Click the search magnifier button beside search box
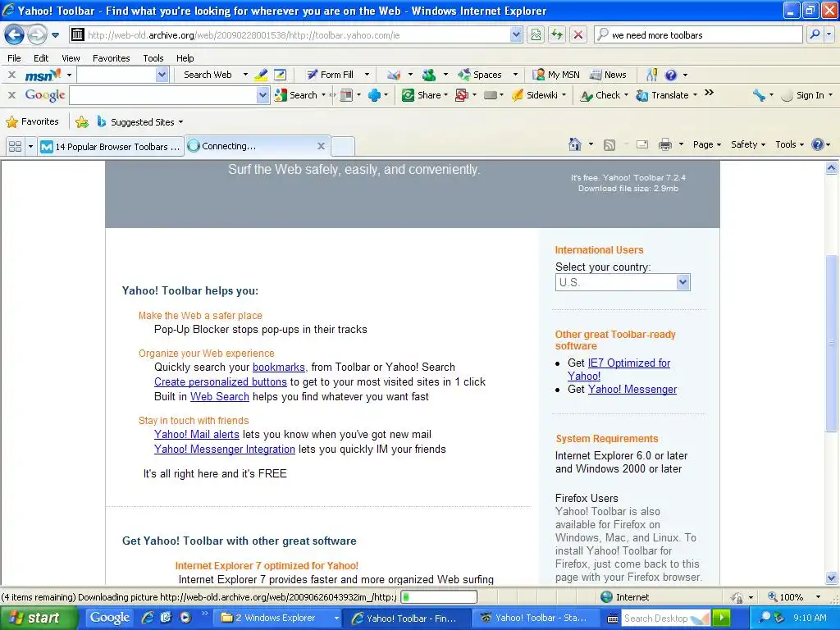 coord(815,34)
